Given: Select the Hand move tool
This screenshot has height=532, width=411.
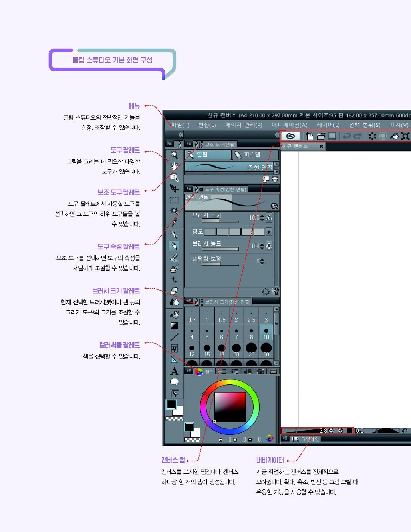Looking at the screenshot, I should (174, 166).
